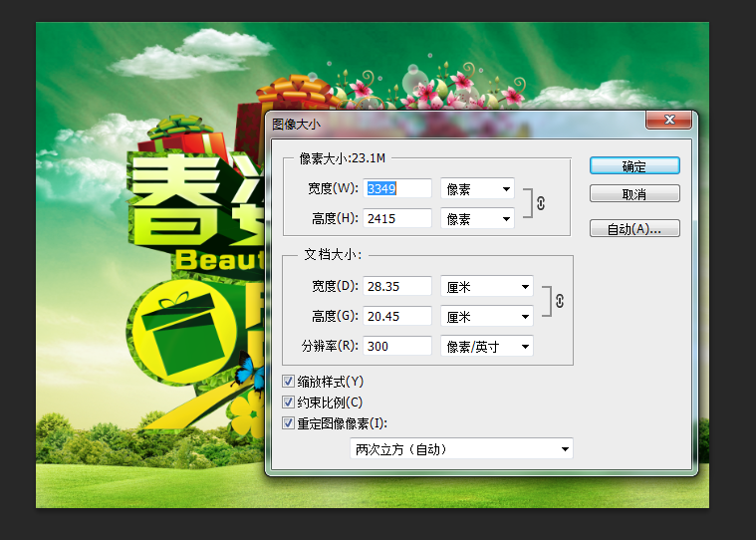Open the 两次立方（自动）resampling dropdown
Viewport: 756px width, 540px height.
(461, 449)
